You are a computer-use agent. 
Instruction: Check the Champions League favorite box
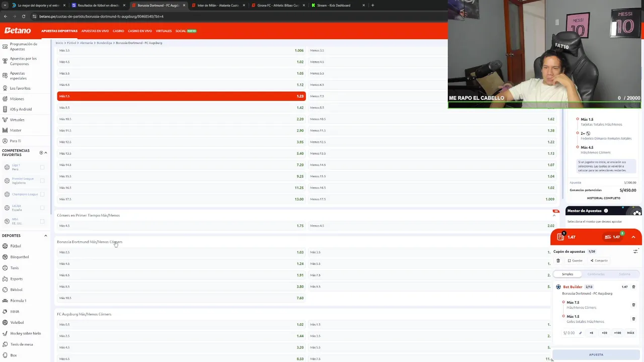(42, 194)
